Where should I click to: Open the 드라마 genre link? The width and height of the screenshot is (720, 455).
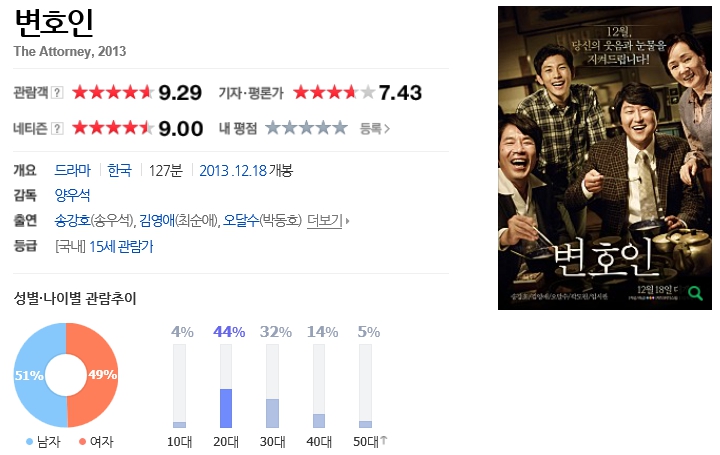point(73,170)
